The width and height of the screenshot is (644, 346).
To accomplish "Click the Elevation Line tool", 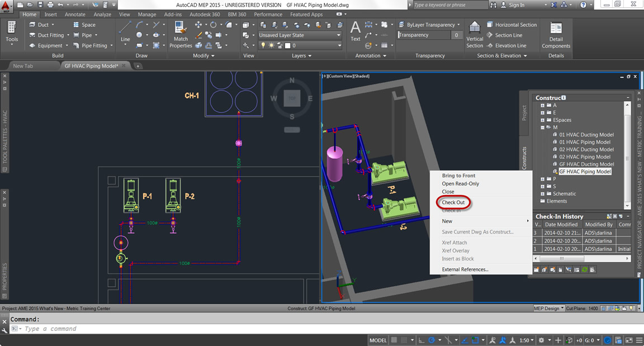I will coord(506,46).
